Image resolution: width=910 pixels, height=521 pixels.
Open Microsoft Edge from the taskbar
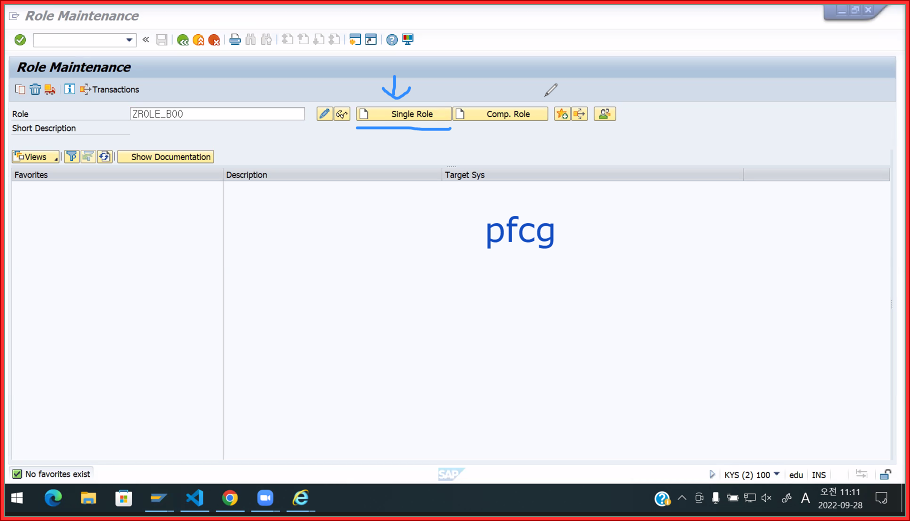point(53,498)
